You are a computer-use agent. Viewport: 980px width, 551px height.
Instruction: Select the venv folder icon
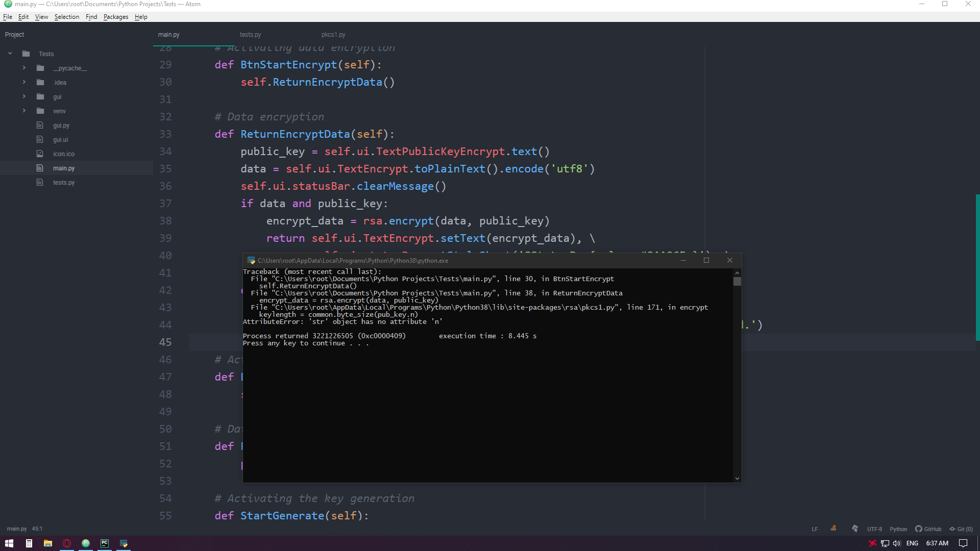pos(40,111)
